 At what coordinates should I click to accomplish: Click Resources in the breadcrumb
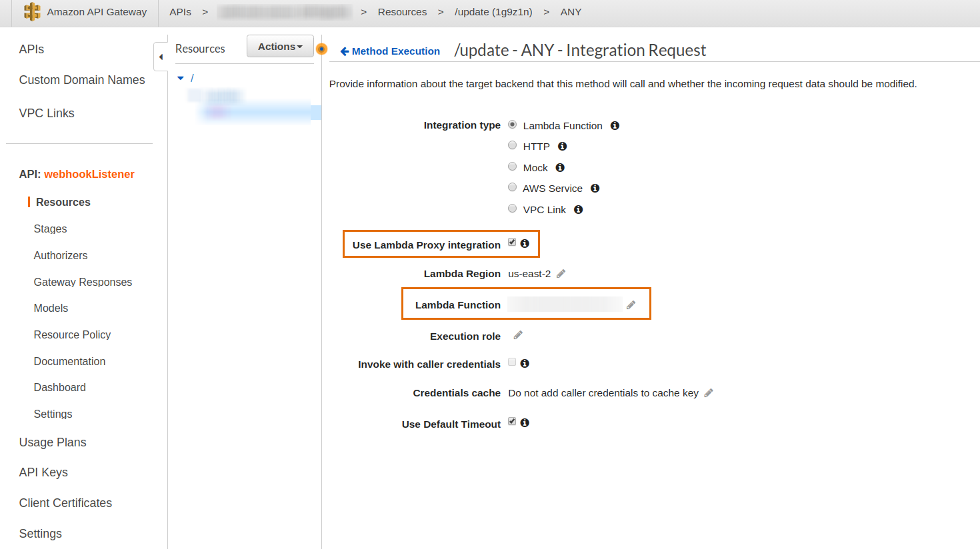[x=402, y=12]
